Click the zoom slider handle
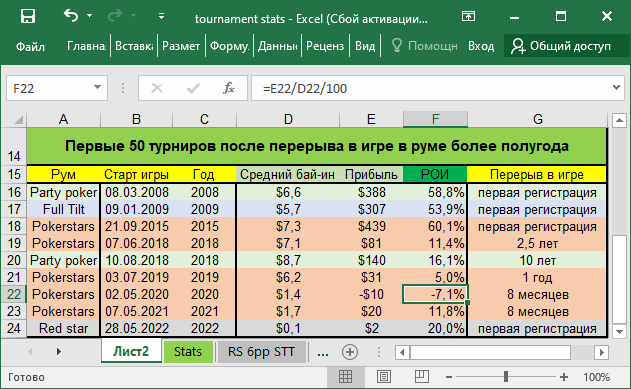 [x=506, y=377]
